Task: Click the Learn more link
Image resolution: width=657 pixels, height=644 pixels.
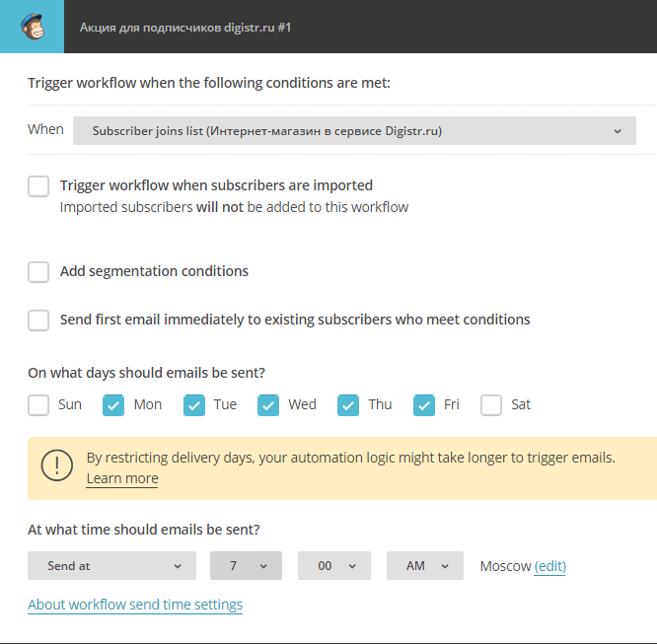Action: pyautogui.click(x=122, y=479)
